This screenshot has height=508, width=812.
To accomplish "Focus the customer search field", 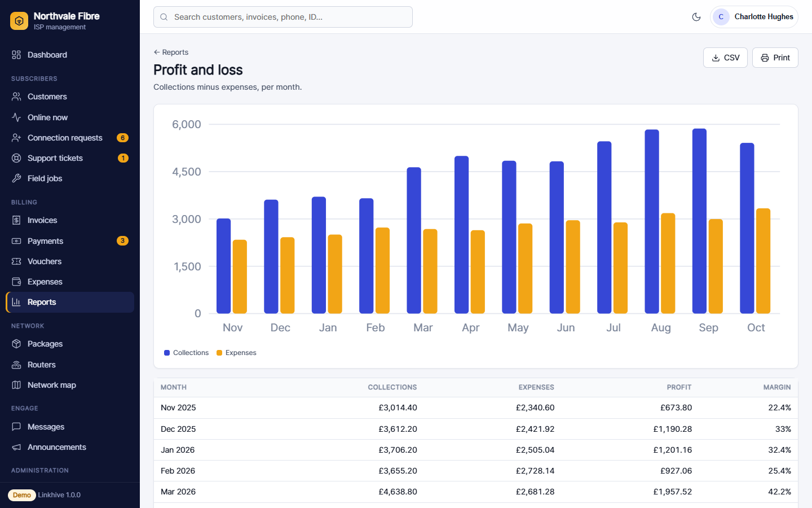I will (283, 17).
